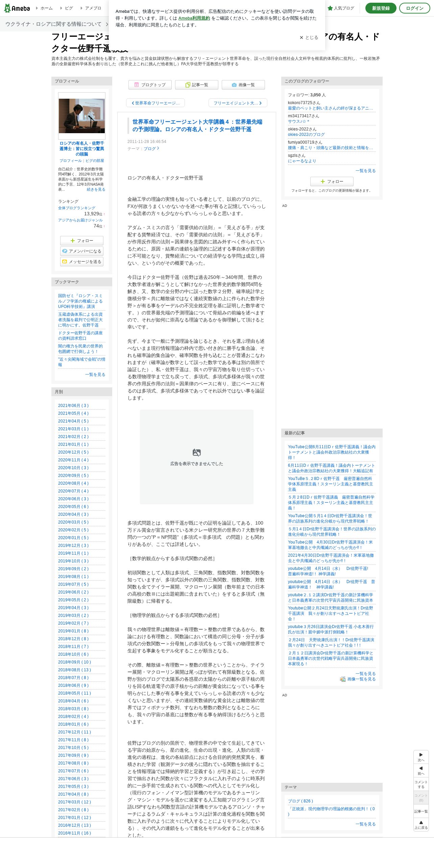Open 全体ブログランキング link
Image resolution: width=434 pixels, height=868 pixels.
(77, 208)
